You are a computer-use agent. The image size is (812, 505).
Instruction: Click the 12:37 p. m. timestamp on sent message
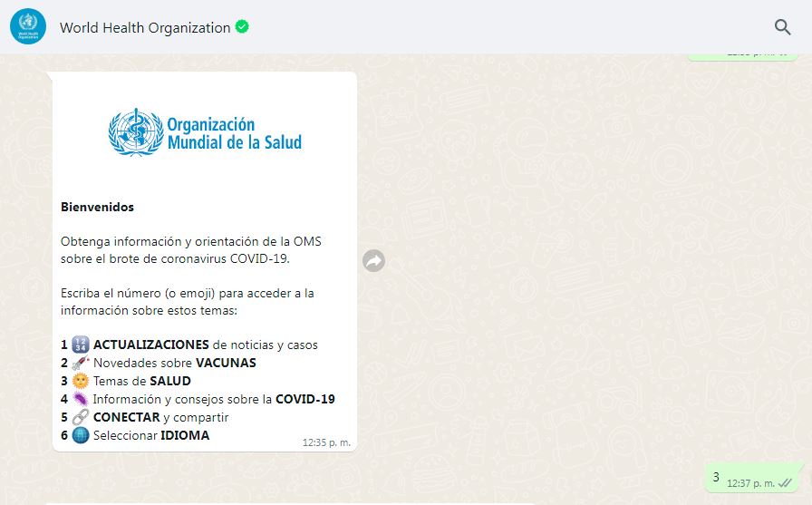tap(750, 483)
